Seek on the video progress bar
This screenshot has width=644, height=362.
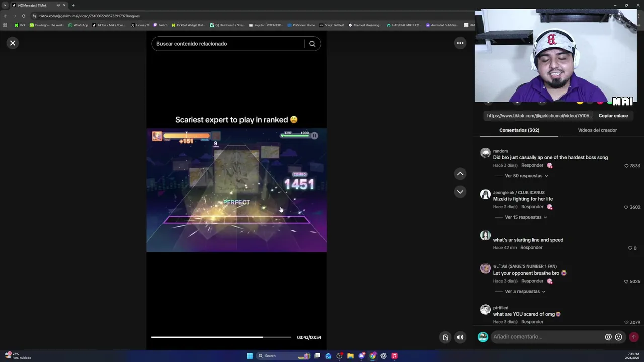coord(221,337)
